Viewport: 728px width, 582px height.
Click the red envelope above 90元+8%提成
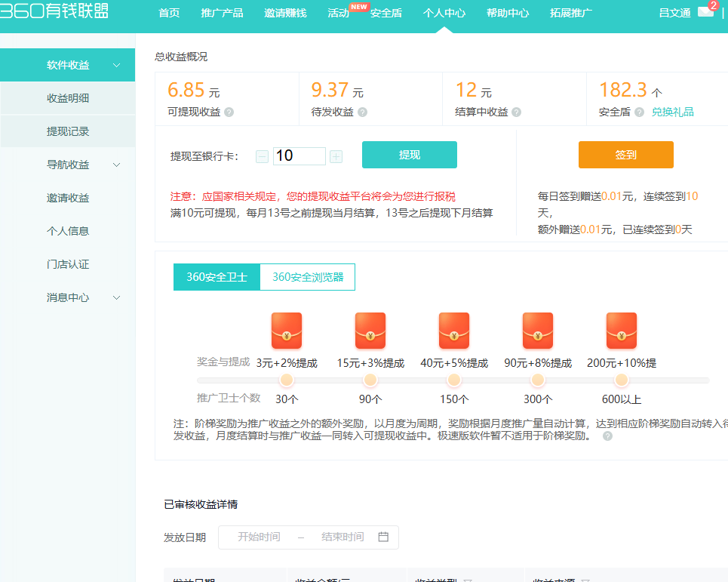coord(538,331)
